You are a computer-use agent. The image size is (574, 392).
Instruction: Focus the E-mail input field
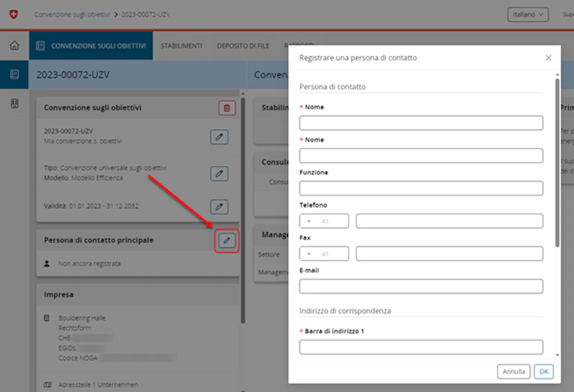click(x=421, y=287)
